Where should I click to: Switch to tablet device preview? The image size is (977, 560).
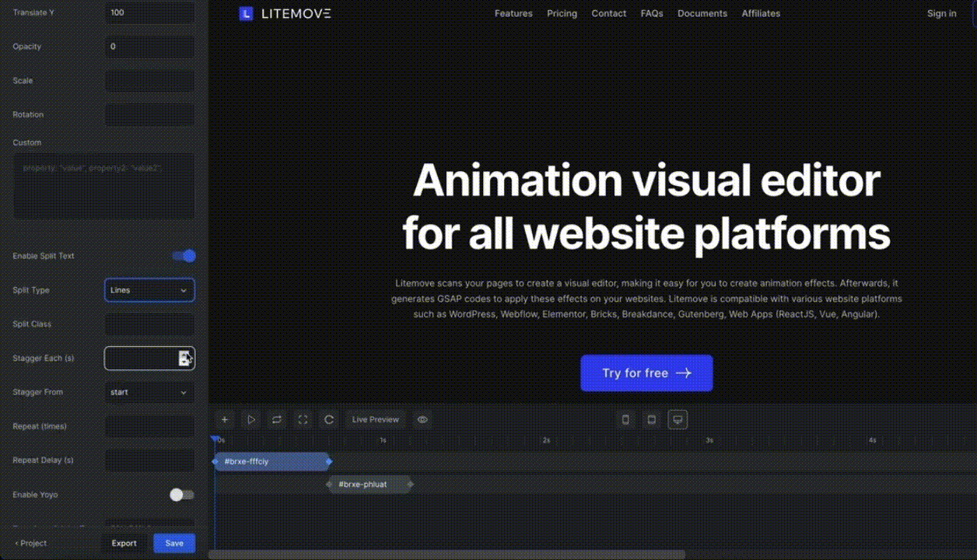(x=652, y=419)
